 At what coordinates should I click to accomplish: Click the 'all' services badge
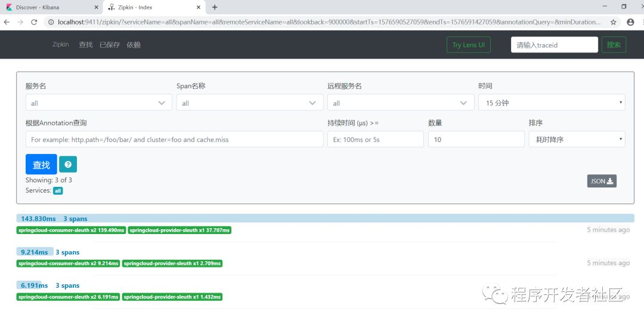(x=58, y=191)
